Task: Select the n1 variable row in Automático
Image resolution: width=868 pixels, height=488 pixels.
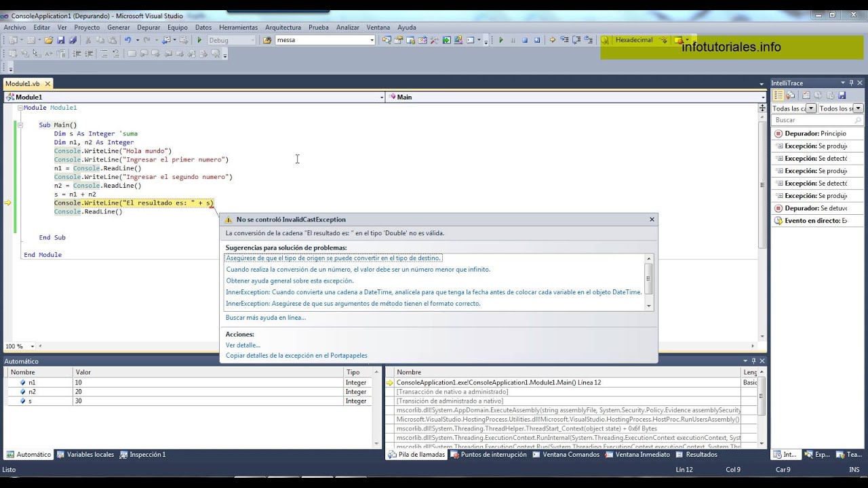Action: tap(186, 382)
